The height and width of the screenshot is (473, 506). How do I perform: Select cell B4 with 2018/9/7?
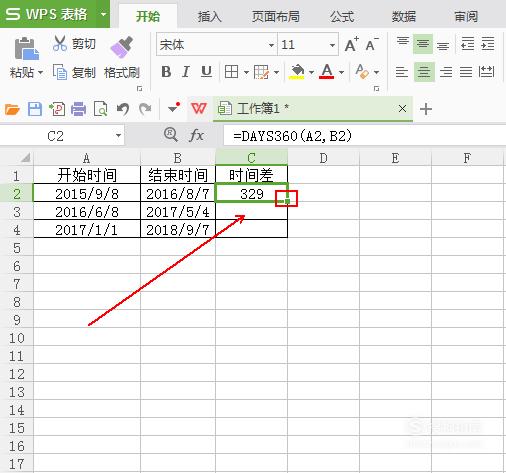coord(178,229)
